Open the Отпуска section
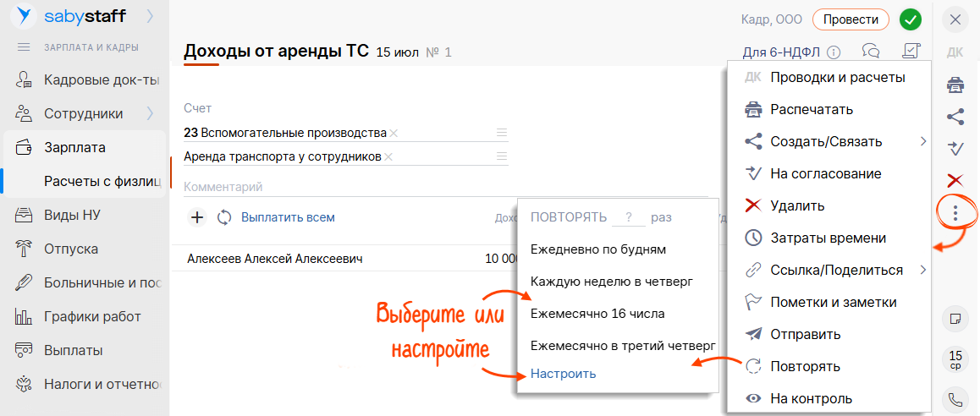Viewport: 980px width, 416px height. click(70, 249)
